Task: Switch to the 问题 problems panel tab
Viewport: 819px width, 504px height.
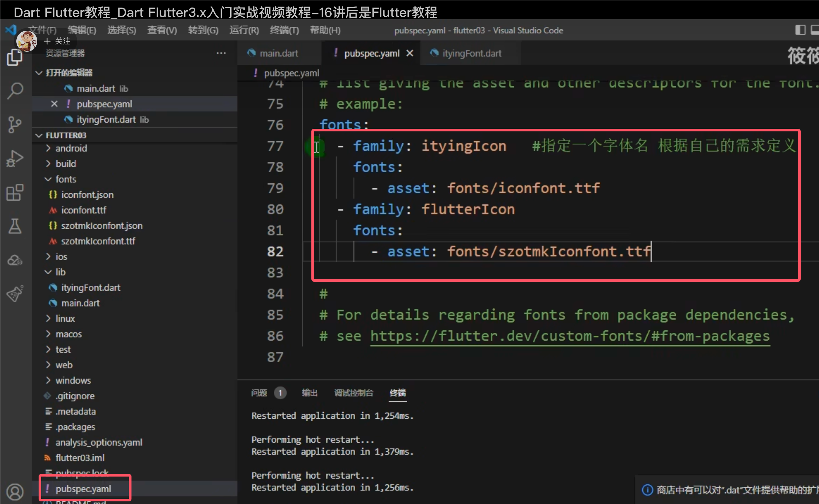Action: pyautogui.click(x=259, y=393)
